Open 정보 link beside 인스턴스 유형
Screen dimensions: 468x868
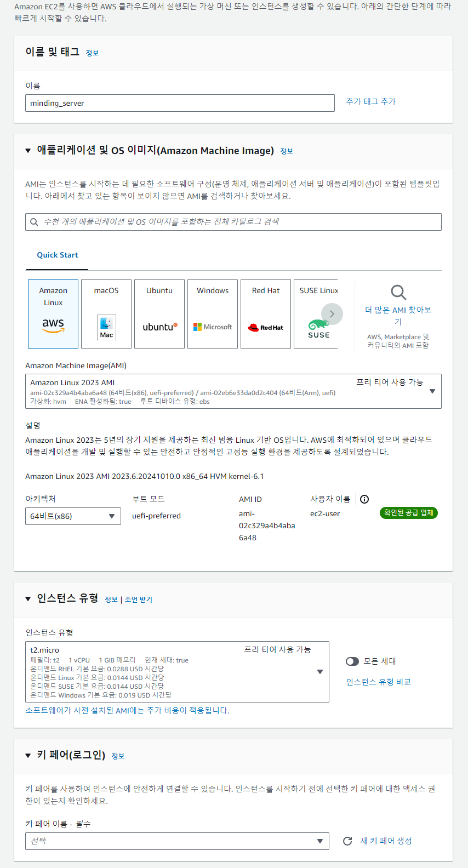(x=111, y=599)
